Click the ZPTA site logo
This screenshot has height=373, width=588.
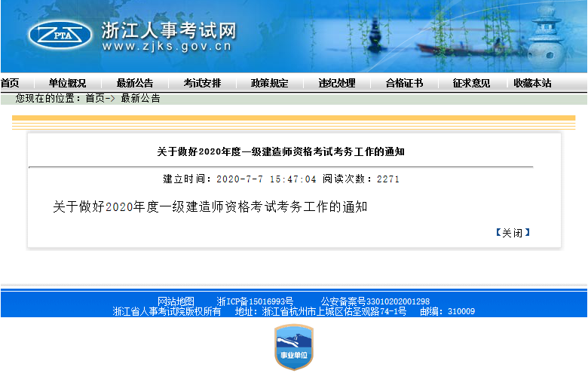click(x=60, y=35)
